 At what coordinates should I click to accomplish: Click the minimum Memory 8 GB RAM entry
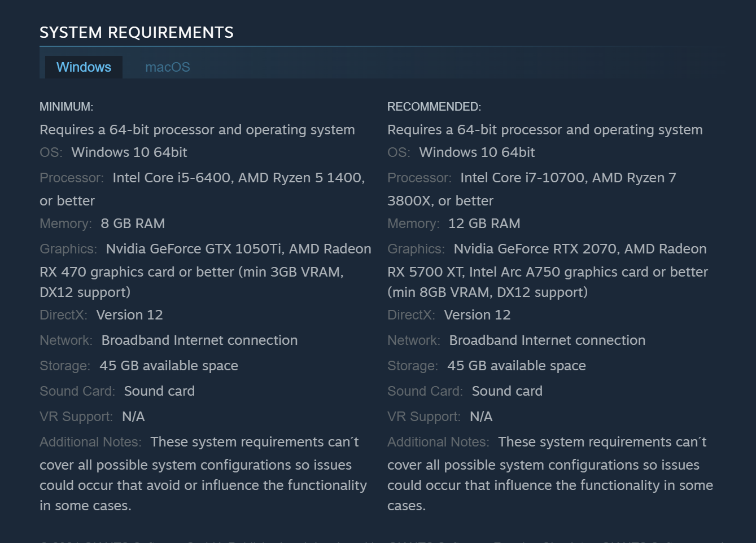pyautogui.click(x=133, y=223)
